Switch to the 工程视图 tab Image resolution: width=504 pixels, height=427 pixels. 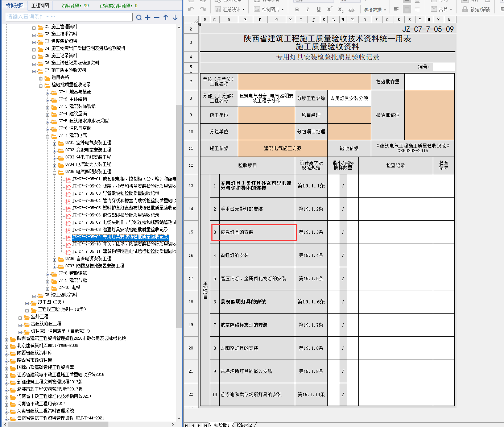coord(40,5)
